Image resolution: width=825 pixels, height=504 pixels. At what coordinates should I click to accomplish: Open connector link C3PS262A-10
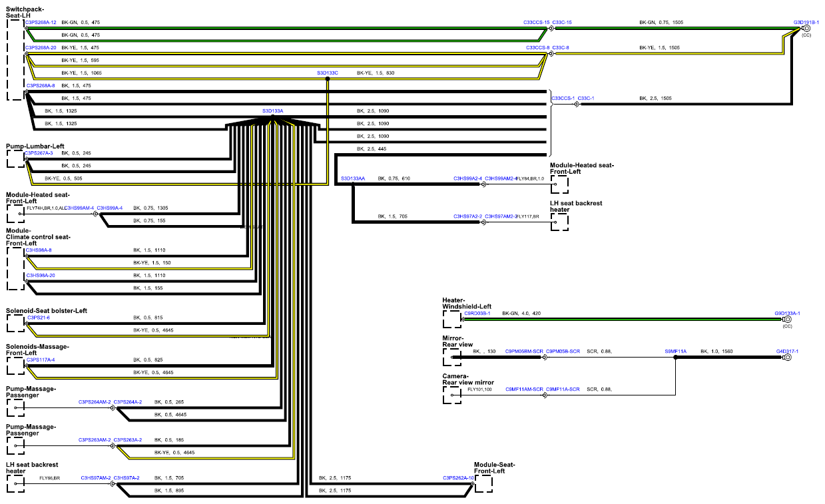tap(459, 478)
